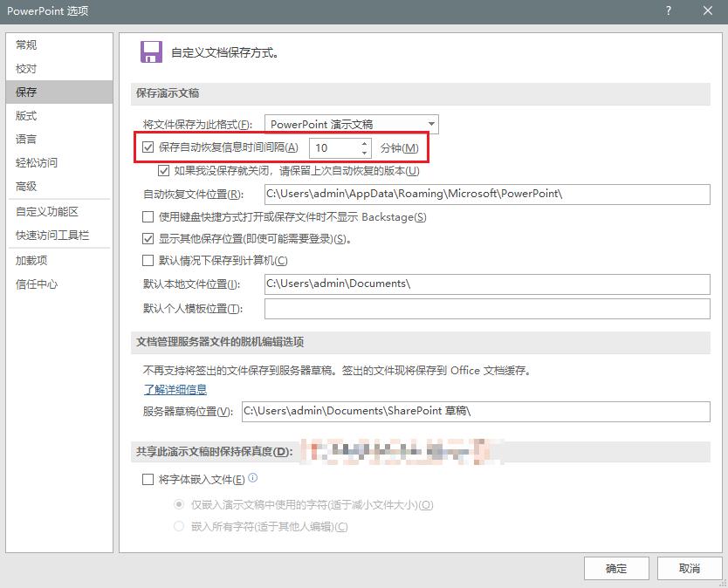Open the PowerPoint 演示文稿 format dropdown
This screenshot has width=728, height=588.
click(430, 123)
